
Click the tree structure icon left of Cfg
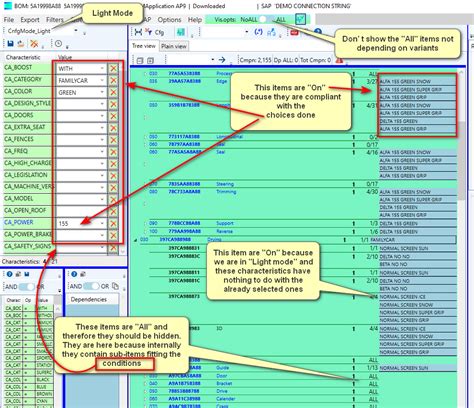(138, 32)
